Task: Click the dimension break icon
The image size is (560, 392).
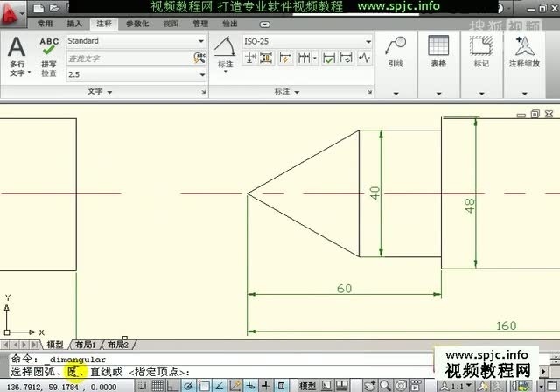Action: click(250, 58)
